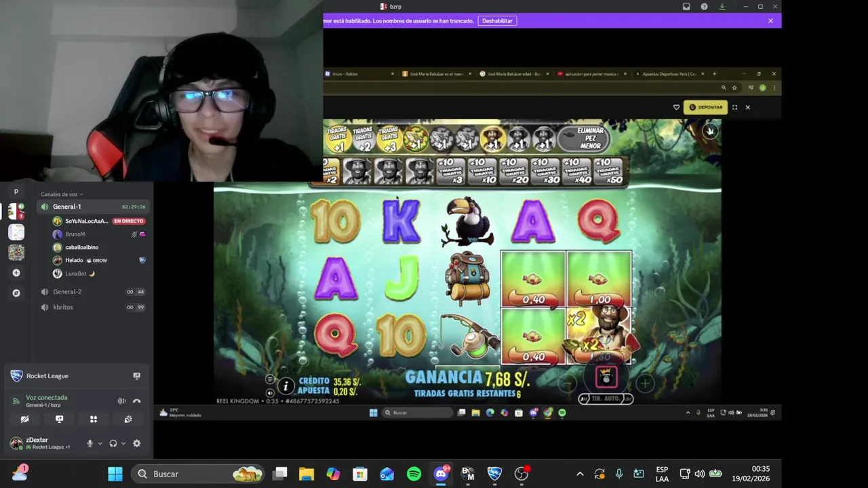Viewport: 868px width, 488px height.
Task: Select user SoYuNaLocAaA in voice list
Action: (x=86, y=221)
